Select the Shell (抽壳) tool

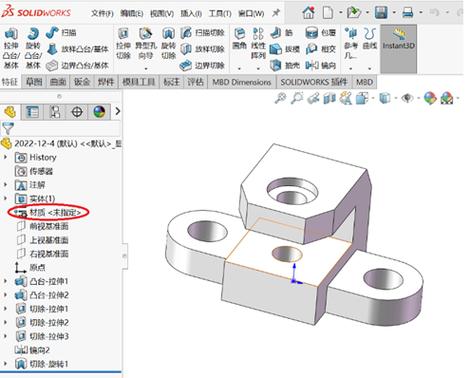tap(284, 65)
